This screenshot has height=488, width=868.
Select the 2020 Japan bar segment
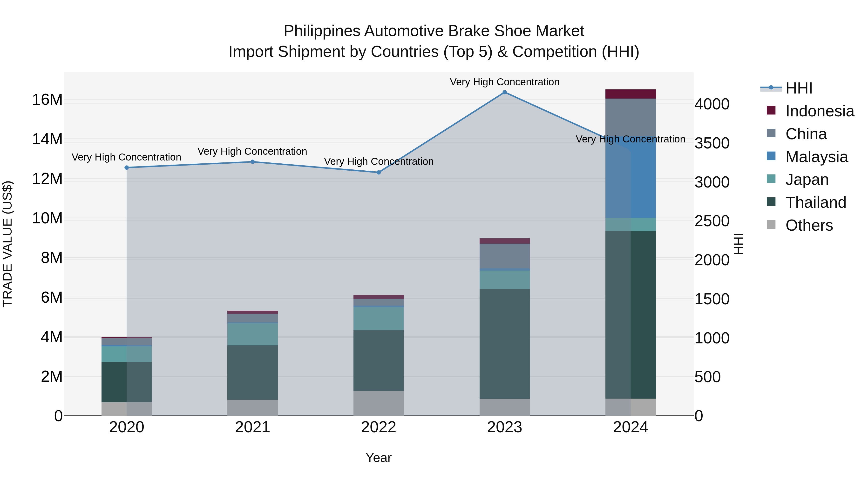point(127,354)
